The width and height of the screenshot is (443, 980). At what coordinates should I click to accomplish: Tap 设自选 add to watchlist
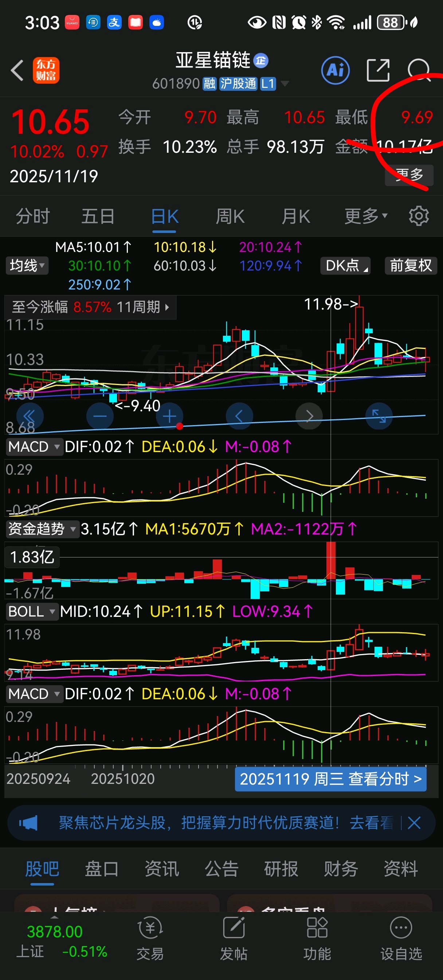[401, 938]
